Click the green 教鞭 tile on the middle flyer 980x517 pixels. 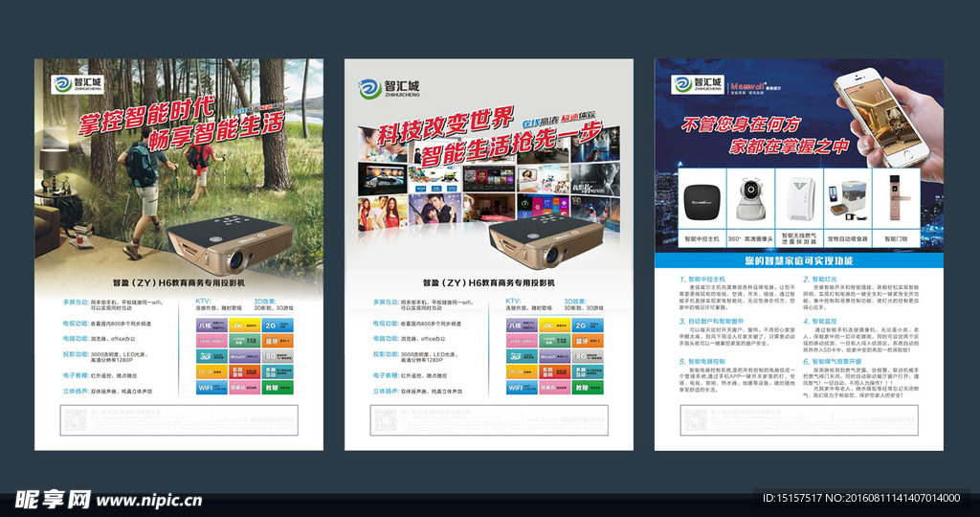(x=588, y=388)
